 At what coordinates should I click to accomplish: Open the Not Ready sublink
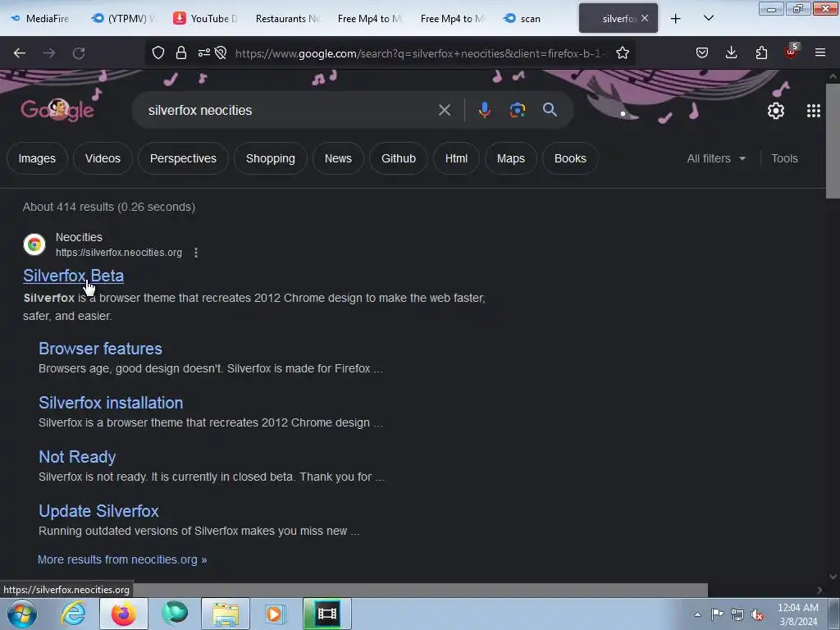pyautogui.click(x=77, y=457)
